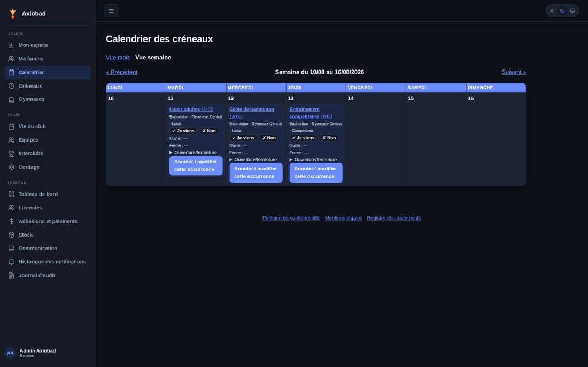Confirm 'Je viens' for Loisir adultes
This screenshot has width=588, height=367.
pyautogui.click(x=183, y=131)
